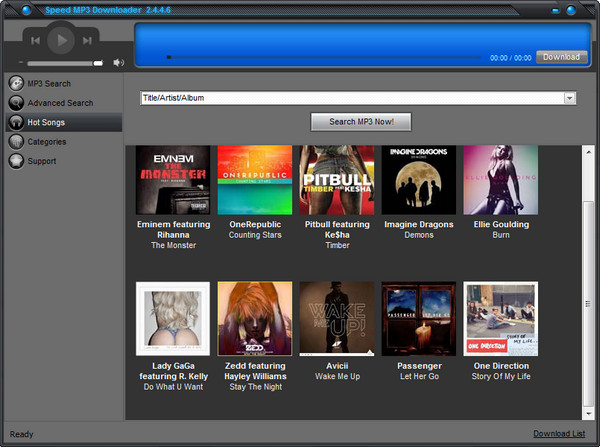
Task: Select Eminem The Monster album cover
Action: pyautogui.click(x=173, y=180)
